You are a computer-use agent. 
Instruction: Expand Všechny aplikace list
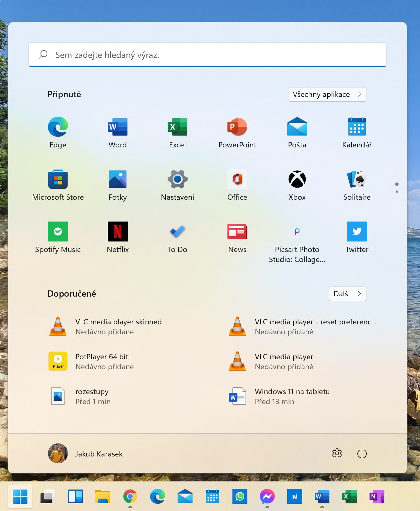coord(327,94)
